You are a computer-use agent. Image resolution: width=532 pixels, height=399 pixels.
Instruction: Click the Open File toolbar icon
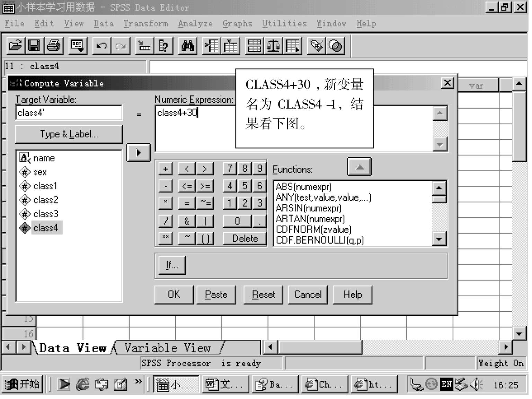pyautogui.click(x=15, y=46)
